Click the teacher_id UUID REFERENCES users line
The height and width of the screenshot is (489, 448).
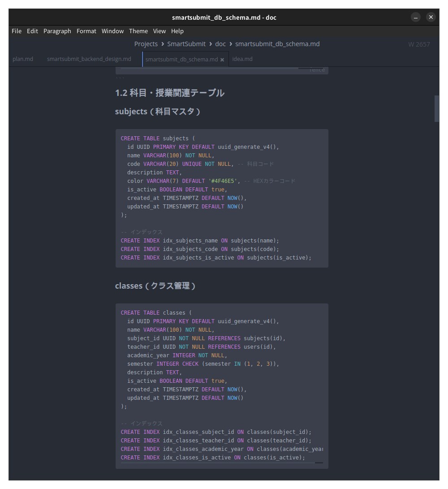(202, 347)
